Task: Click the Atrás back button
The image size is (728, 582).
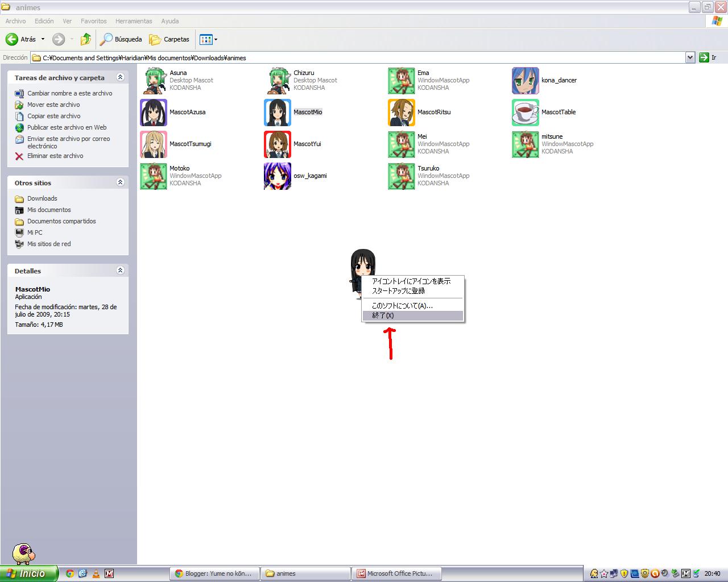Action: click(20, 39)
